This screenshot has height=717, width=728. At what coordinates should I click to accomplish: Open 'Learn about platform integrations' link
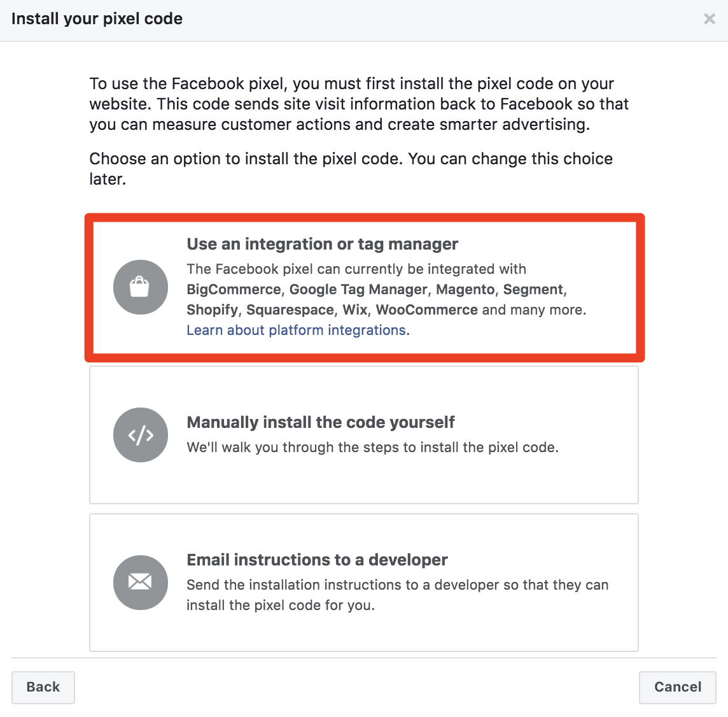pos(296,330)
